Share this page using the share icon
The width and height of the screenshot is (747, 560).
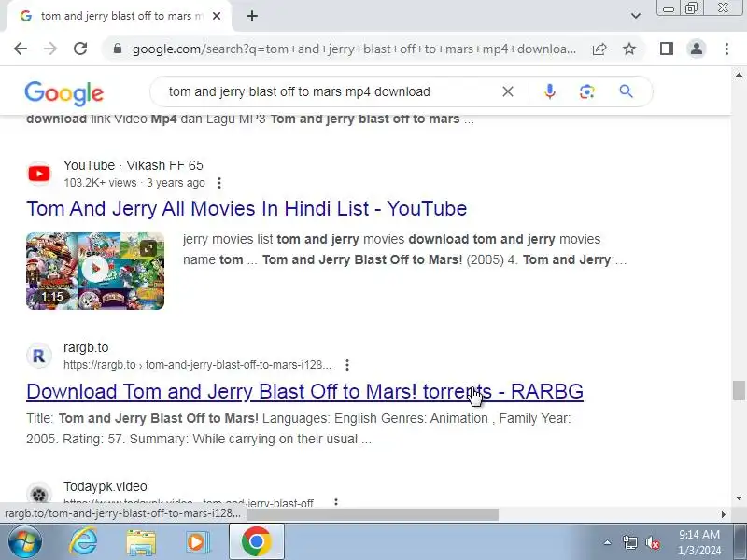(x=599, y=49)
